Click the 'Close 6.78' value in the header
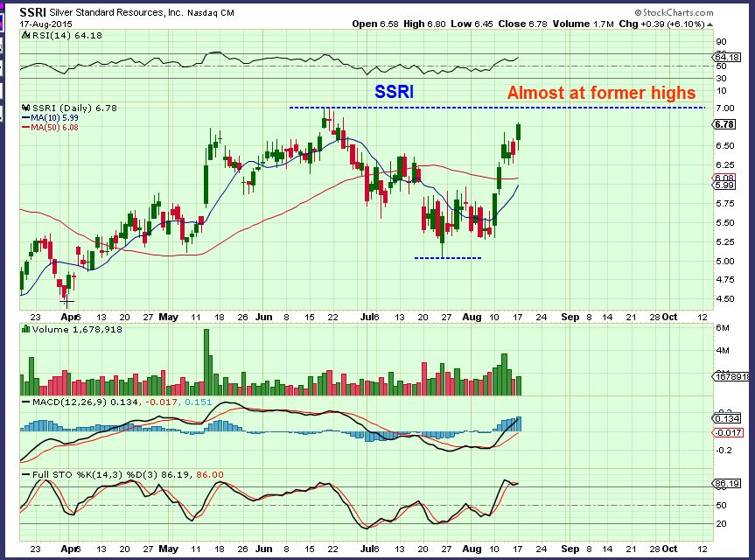Image resolution: width=755 pixels, height=560 pixels. point(522,24)
